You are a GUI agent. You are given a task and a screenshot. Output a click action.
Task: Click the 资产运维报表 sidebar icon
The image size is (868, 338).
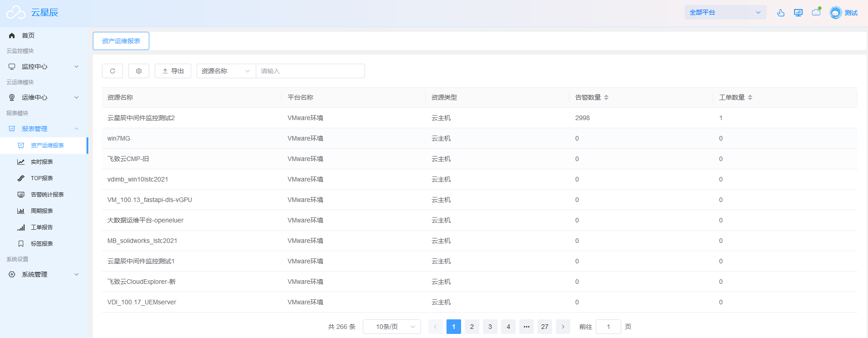[x=21, y=146]
